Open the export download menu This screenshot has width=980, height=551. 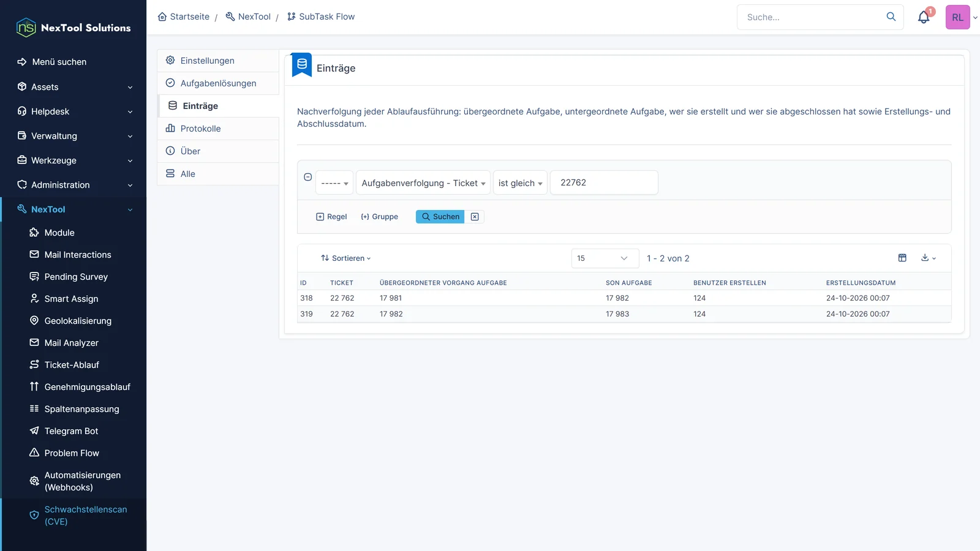tap(929, 258)
